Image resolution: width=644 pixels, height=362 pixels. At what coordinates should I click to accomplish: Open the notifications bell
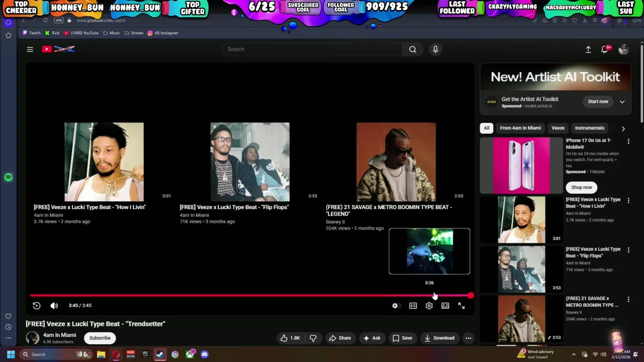(605, 49)
